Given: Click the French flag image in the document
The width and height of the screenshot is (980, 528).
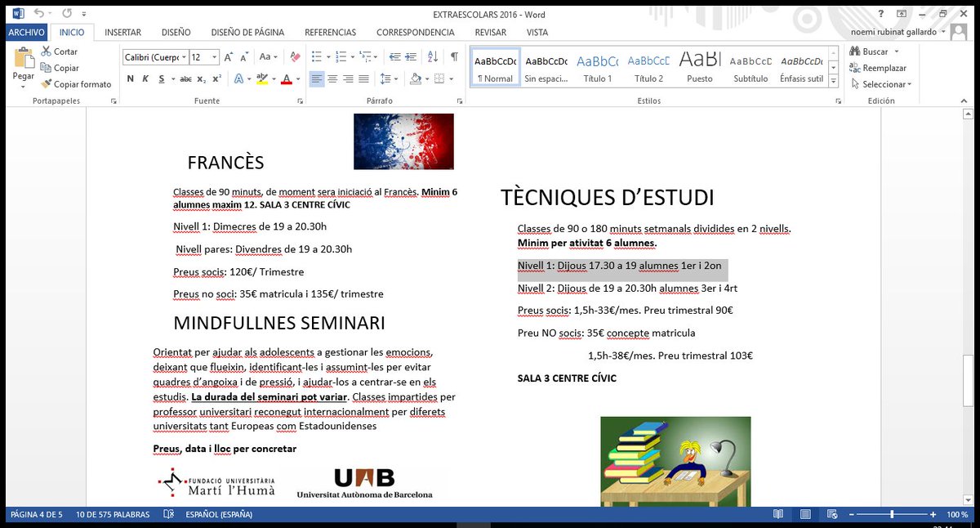Looking at the screenshot, I should pyautogui.click(x=403, y=141).
